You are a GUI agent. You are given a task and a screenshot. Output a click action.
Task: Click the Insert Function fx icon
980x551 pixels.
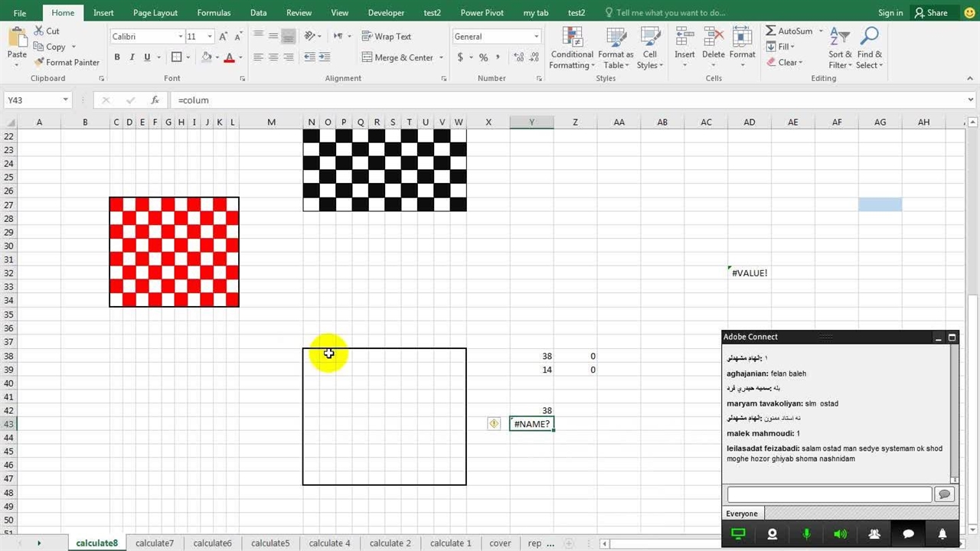155,100
